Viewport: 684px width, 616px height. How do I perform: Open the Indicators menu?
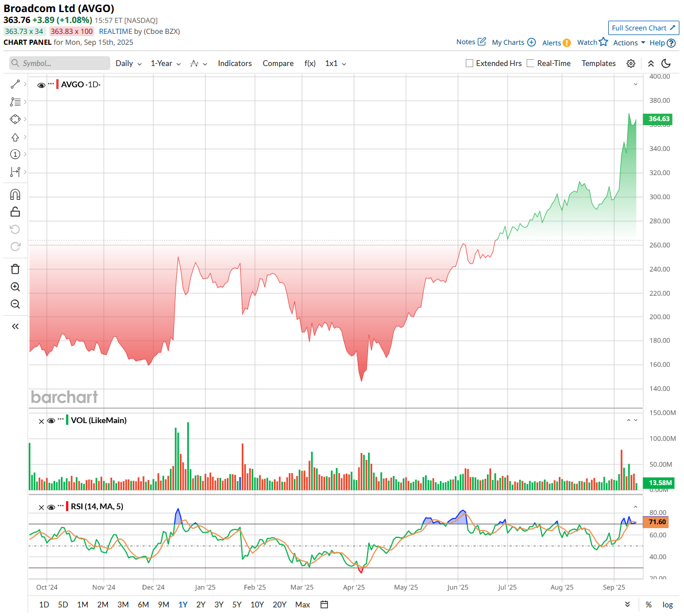[234, 64]
